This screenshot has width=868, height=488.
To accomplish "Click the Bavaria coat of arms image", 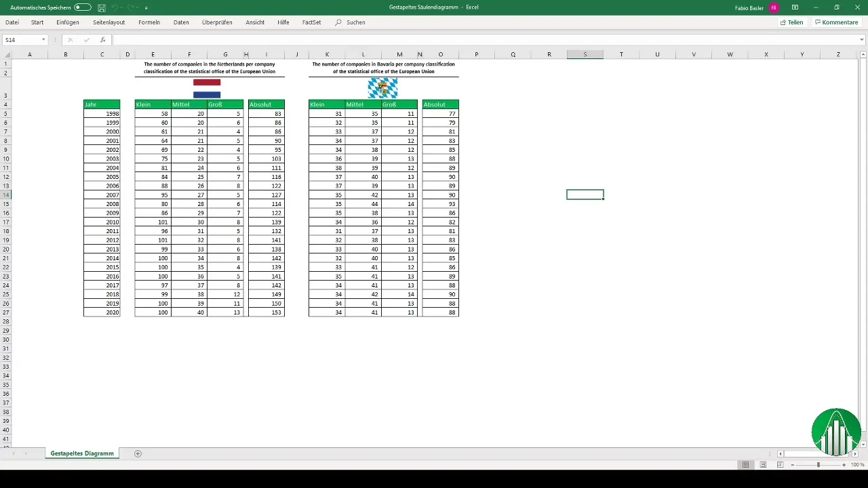I will click(x=382, y=88).
